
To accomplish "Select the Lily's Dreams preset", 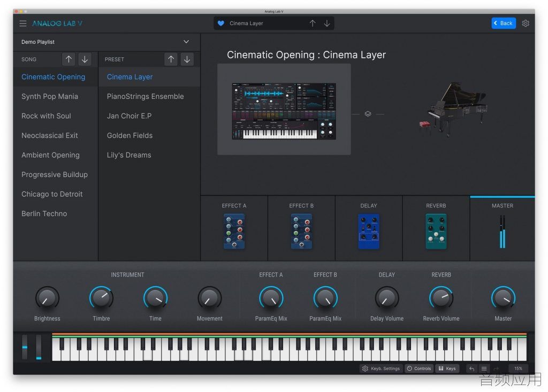I will coord(149,155).
